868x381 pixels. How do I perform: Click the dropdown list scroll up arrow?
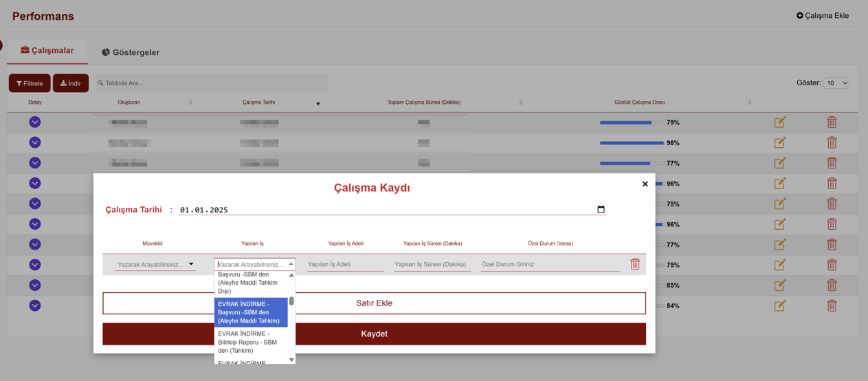coord(291,275)
